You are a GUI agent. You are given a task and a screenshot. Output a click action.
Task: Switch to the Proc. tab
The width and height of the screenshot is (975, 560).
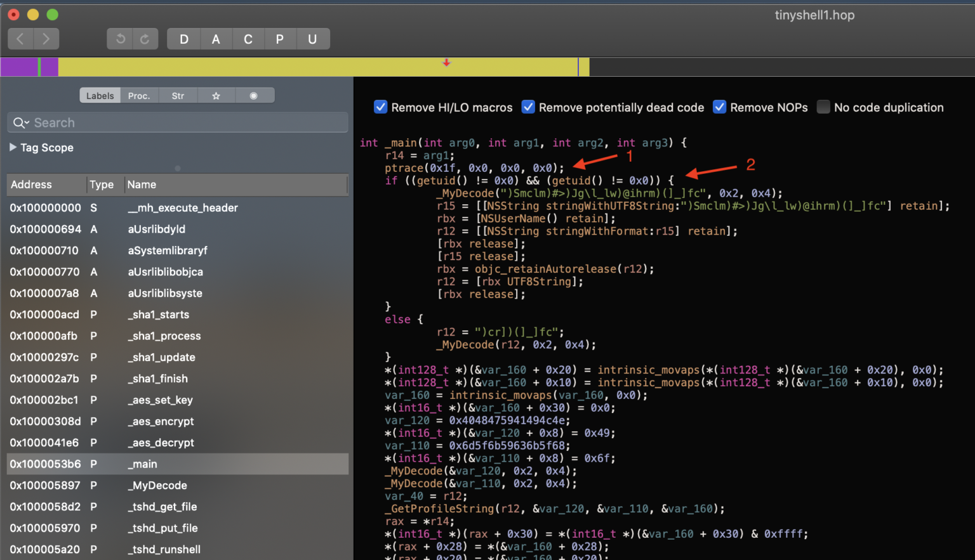point(139,96)
